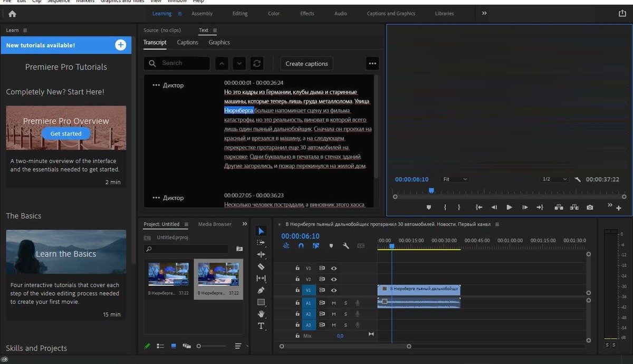Screen dimensions: 633x364
Task: Open the 1/2 playback resolution dropdown
Action: click(554, 179)
